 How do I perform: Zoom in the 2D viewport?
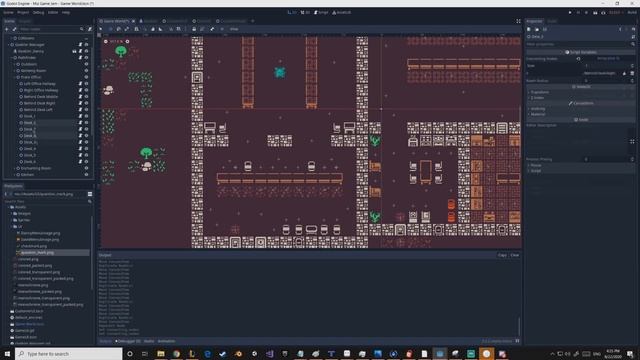click(127, 41)
